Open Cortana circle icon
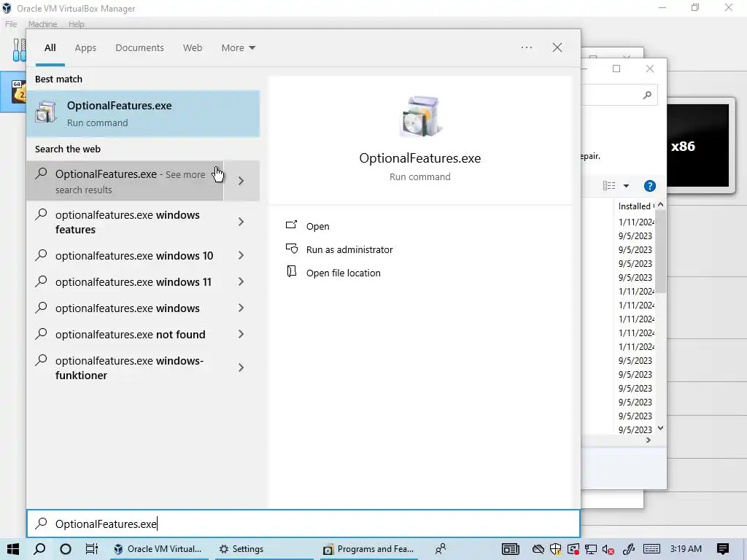The height and width of the screenshot is (560, 747). [66, 549]
